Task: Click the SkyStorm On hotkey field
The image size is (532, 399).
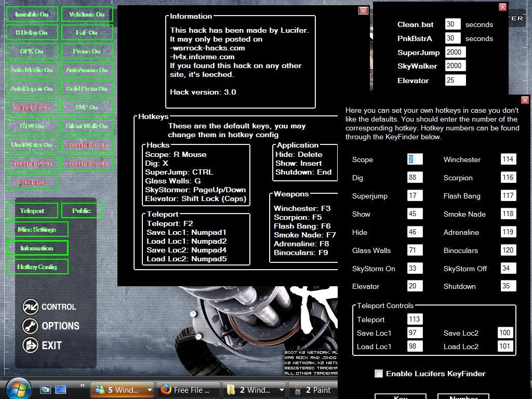Action: 415,268
